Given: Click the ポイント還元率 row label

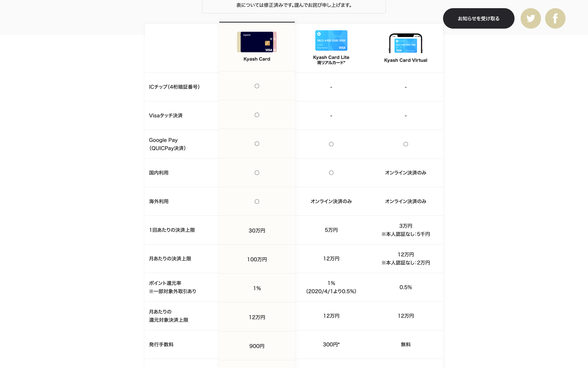Looking at the screenshot, I should (165, 283).
